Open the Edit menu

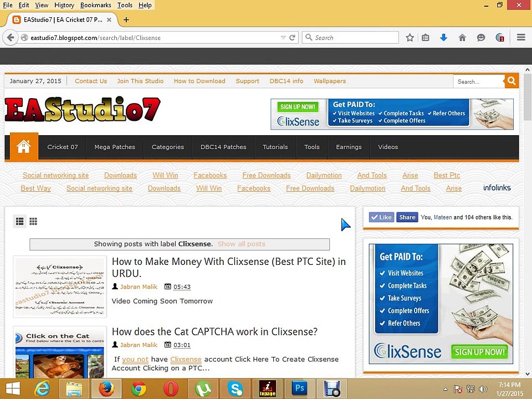[24, 5]
